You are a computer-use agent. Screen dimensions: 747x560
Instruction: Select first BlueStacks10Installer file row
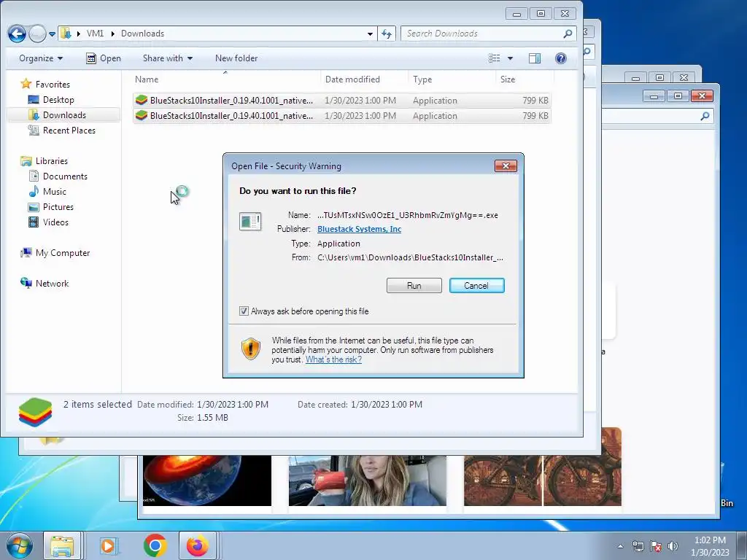[x=342, y=101]
